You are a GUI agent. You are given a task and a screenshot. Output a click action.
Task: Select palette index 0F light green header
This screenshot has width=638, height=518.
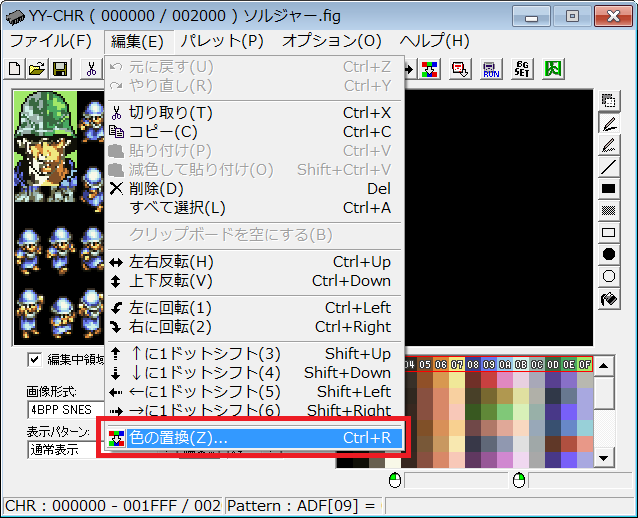click(585, 365)
